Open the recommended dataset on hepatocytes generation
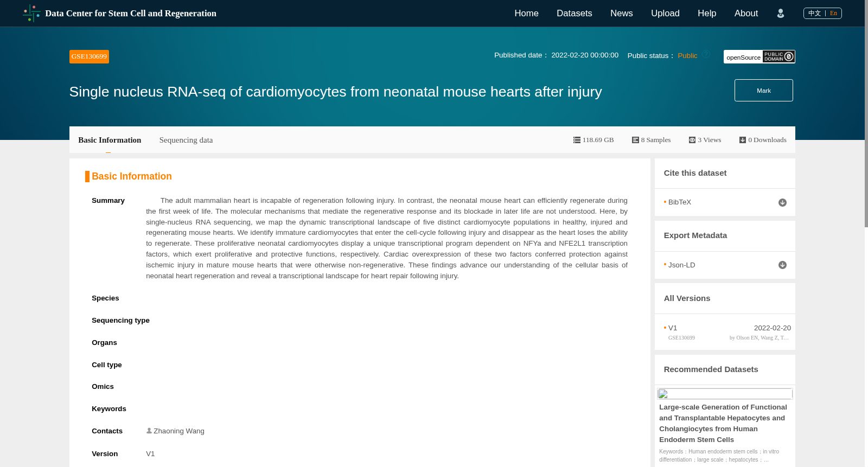The image size is (868, 467). 723,423
